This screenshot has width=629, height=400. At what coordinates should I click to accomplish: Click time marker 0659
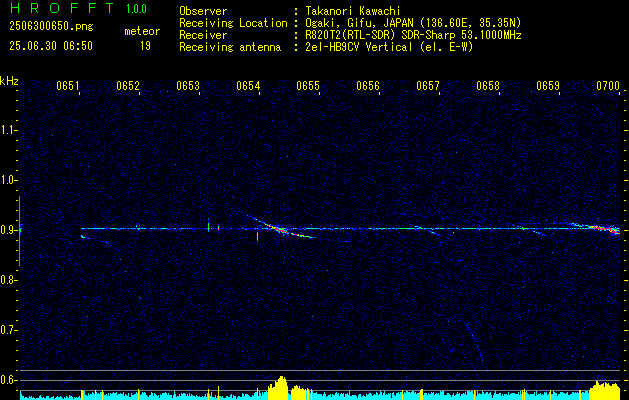click(548, 86)
